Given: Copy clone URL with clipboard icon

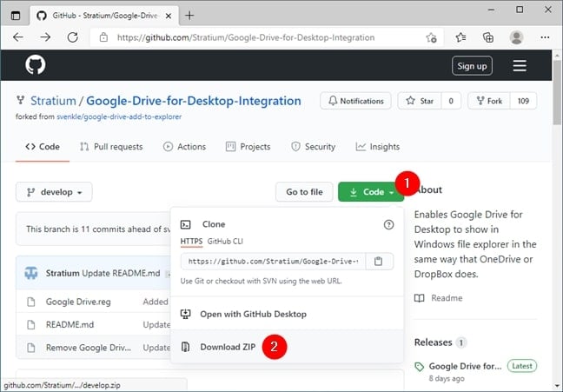Looking at the screenshot, I should point(379,262).
